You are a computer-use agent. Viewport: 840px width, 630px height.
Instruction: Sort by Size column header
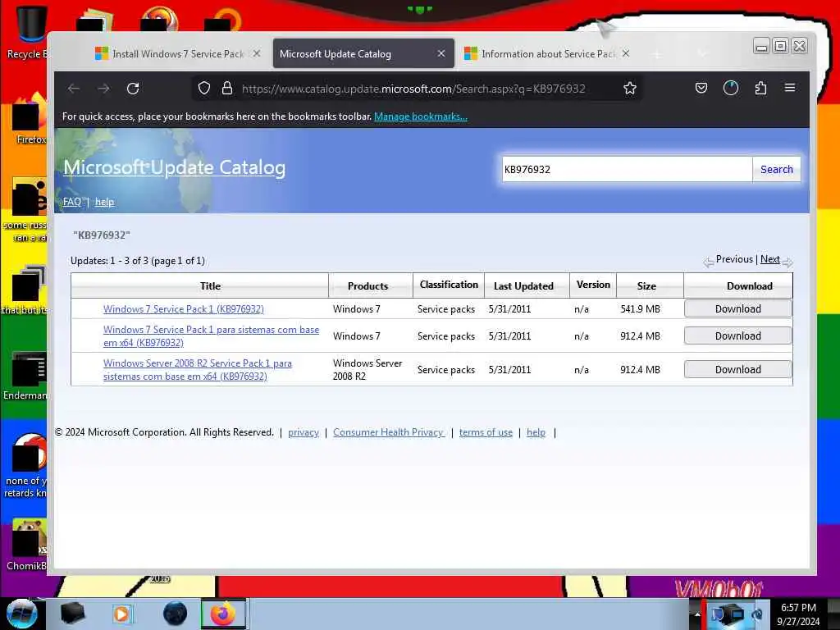coord(646,286)
